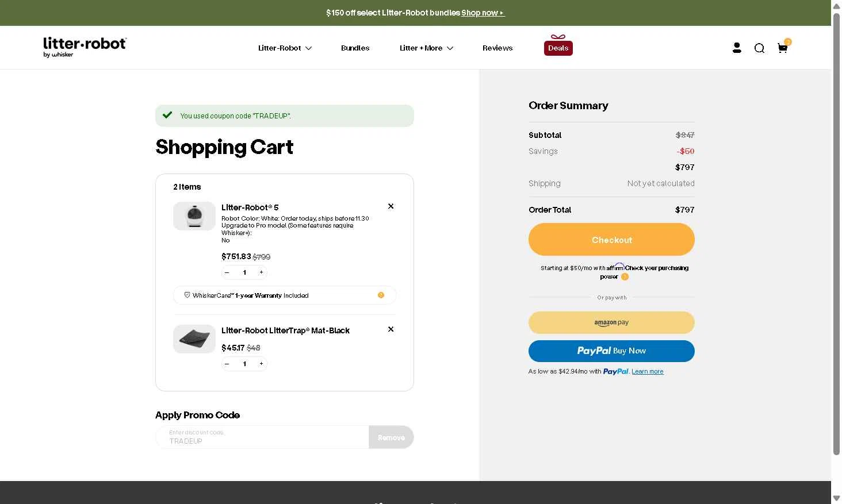Click the Savings -$50 amount

[686, 151]
